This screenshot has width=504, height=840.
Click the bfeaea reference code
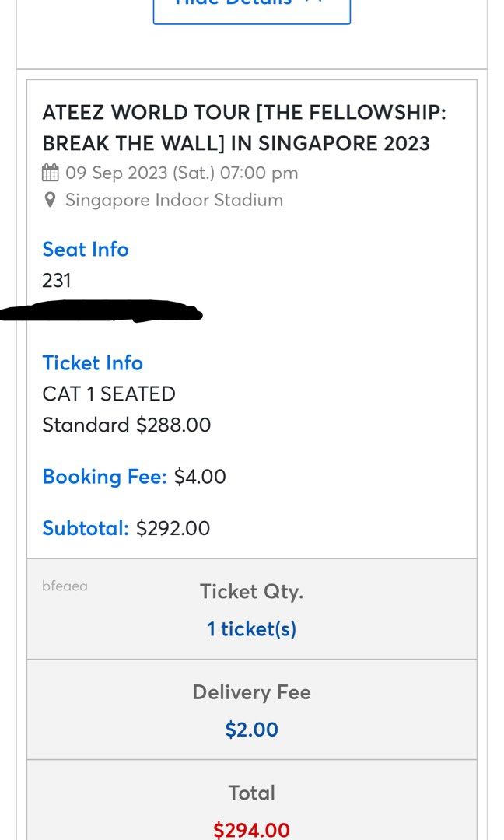click(64, 587)
